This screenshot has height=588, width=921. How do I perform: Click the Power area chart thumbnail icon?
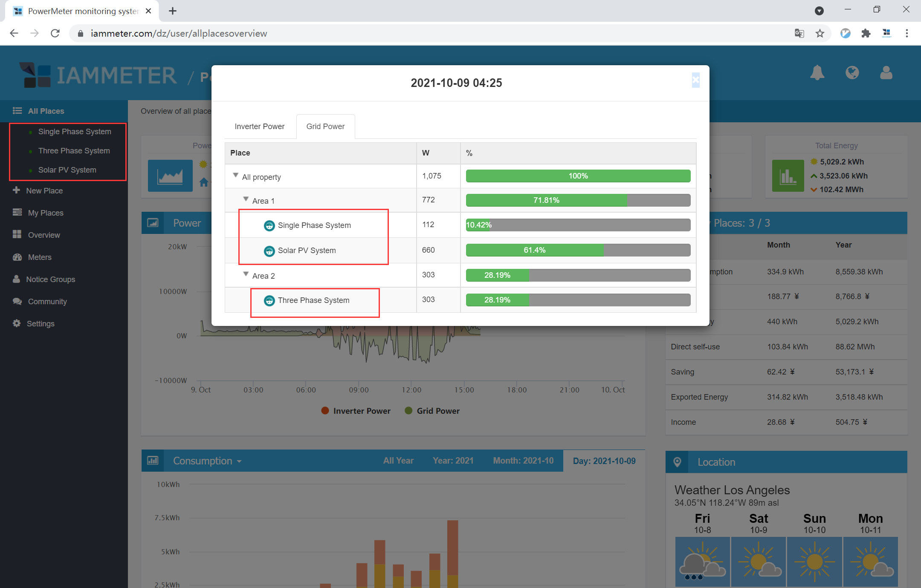(170, 176)
